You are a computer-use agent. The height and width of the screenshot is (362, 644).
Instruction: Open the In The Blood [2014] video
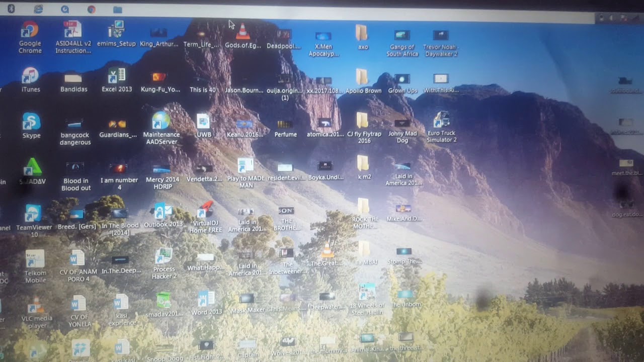[120, 222]
